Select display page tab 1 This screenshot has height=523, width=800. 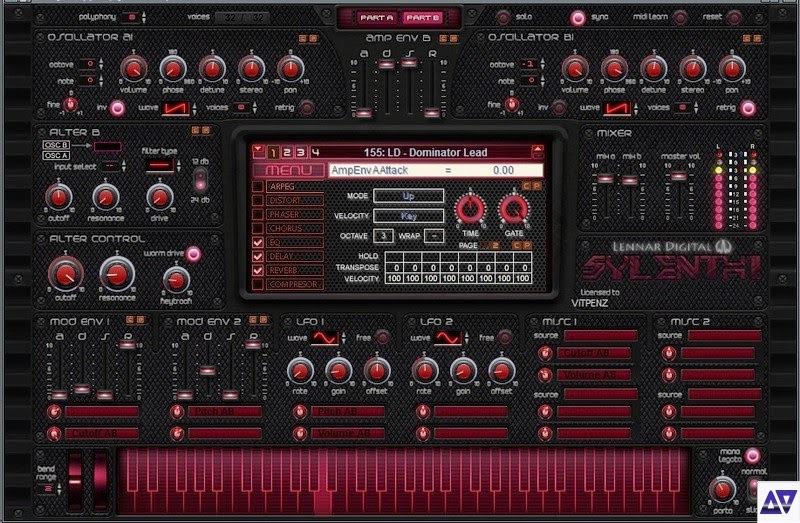273,152
